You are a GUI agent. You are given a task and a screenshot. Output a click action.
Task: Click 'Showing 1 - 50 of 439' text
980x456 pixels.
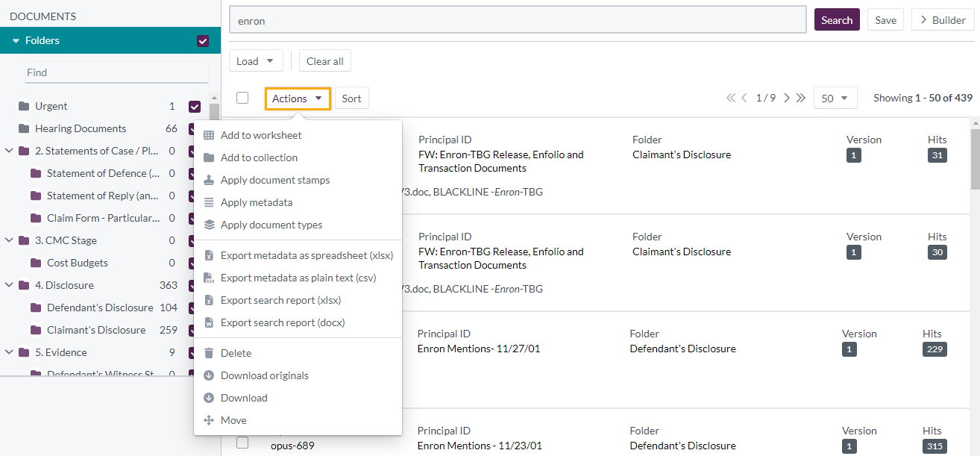click(x=923, y=98)
